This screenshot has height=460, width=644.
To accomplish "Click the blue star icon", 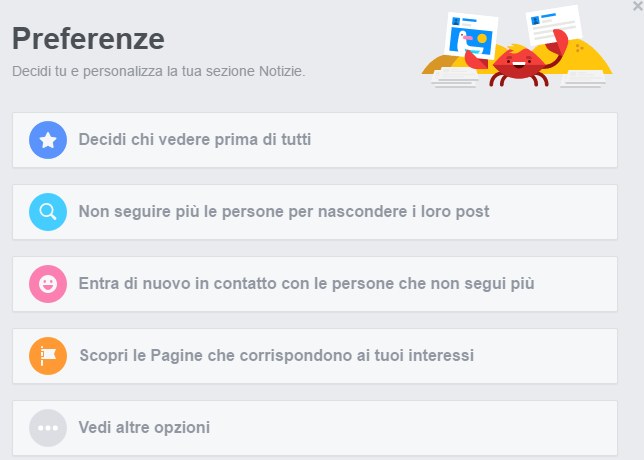I will click(x=48, y=140).
